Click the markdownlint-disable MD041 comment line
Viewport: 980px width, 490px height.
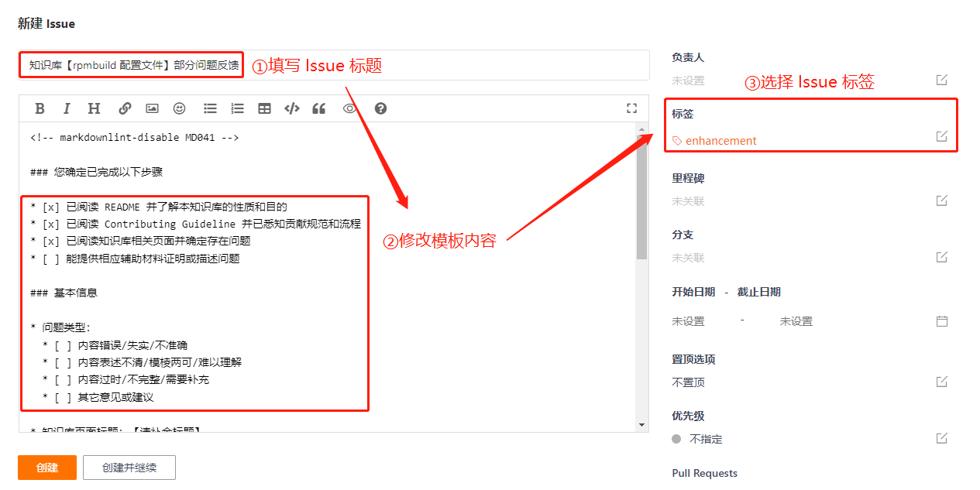point(135,137)
